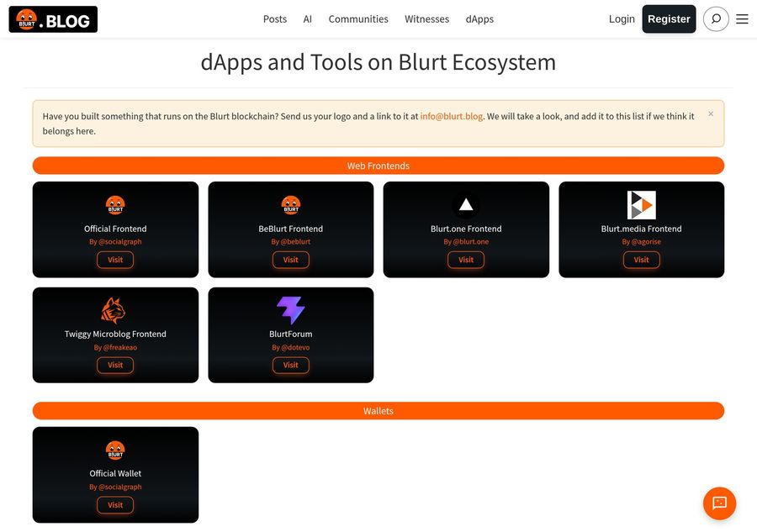Viewport: 757px width, 532px height.
Task: Visit BlurtForum
Action: click(x=291, y=365)
